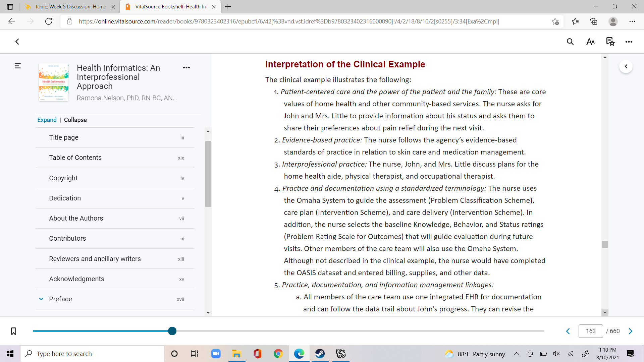Expand the Preface section chevron
This screenshot has width=644, height=362.
(x=41, y=299)
